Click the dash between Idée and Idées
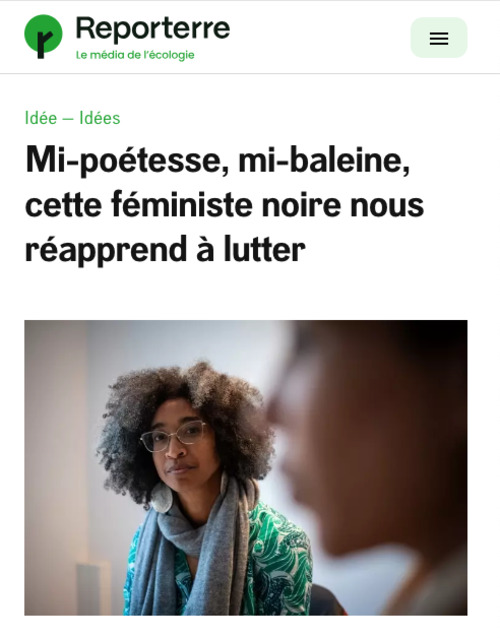This screenshot has width=500, height=638. pos(68,119)
